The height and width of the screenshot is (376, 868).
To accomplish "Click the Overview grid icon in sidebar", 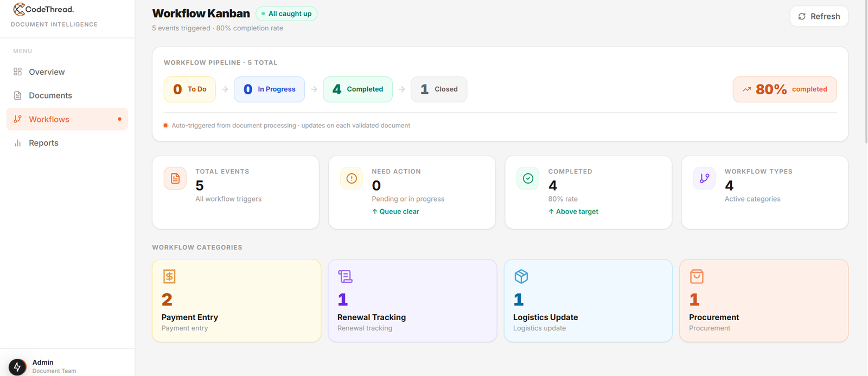I will click(x=18, y=72).
